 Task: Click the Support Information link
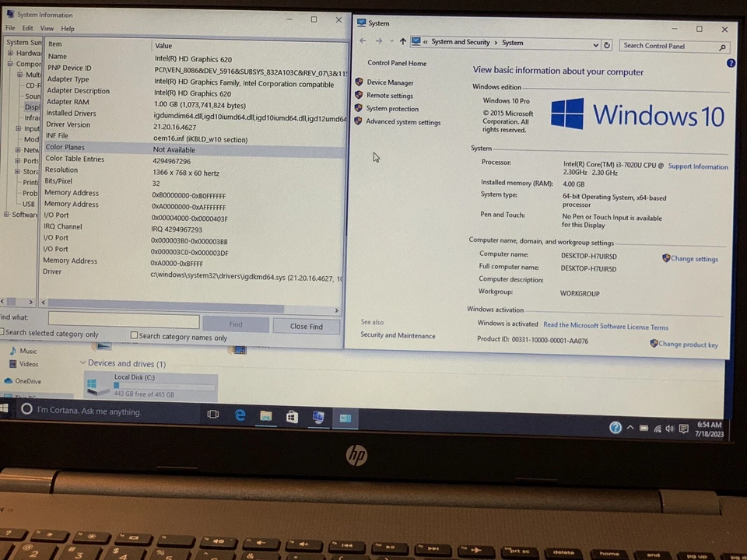click(697, 166)
